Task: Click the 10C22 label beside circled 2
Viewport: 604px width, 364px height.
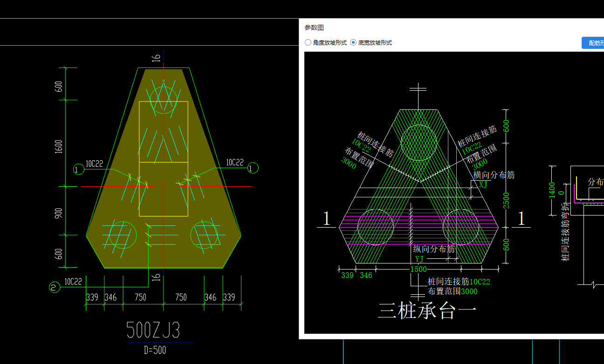Action: pyautogui.click(x=73, y=282)
